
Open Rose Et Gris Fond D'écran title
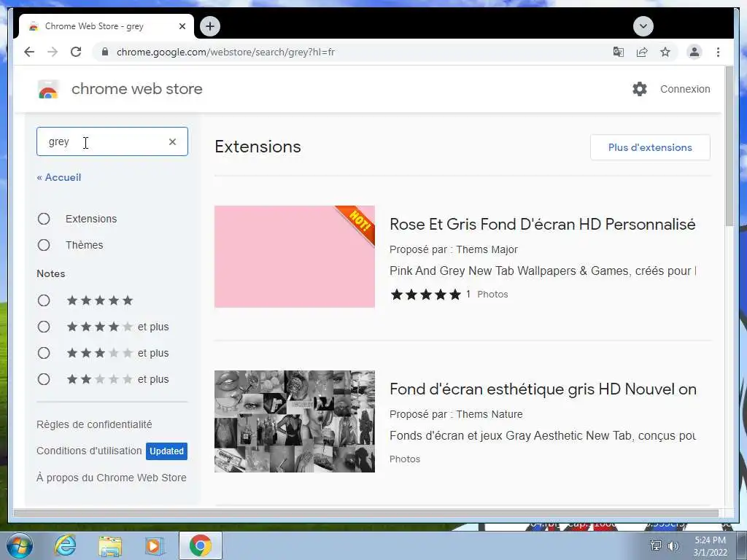[x=543, y=225]
